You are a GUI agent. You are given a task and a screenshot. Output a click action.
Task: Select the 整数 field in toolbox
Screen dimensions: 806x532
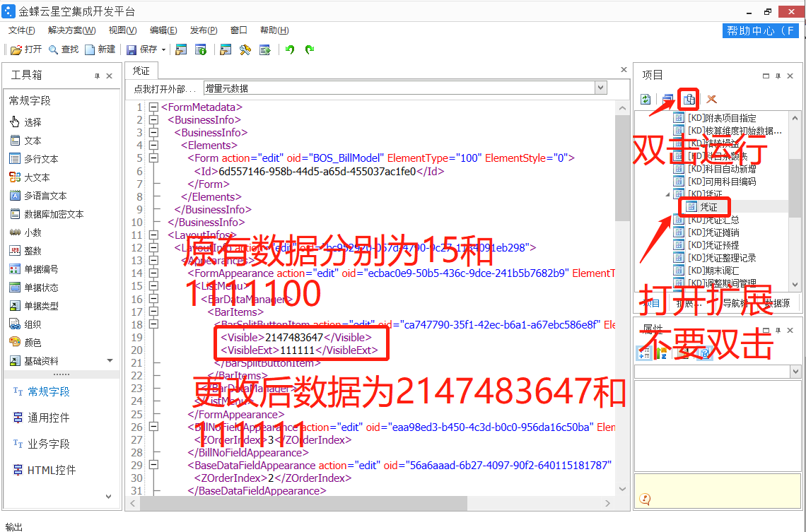click(x=25, y=251)
